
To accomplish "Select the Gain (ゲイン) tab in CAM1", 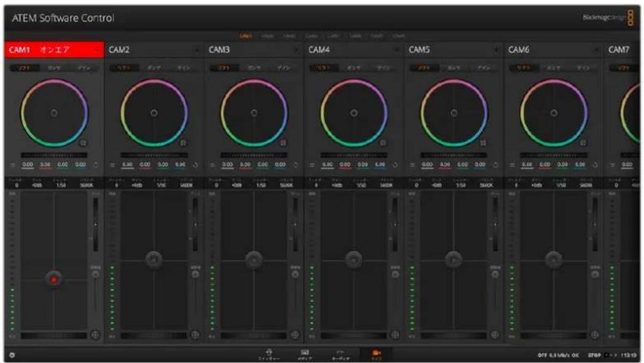I will click(84, 68).
